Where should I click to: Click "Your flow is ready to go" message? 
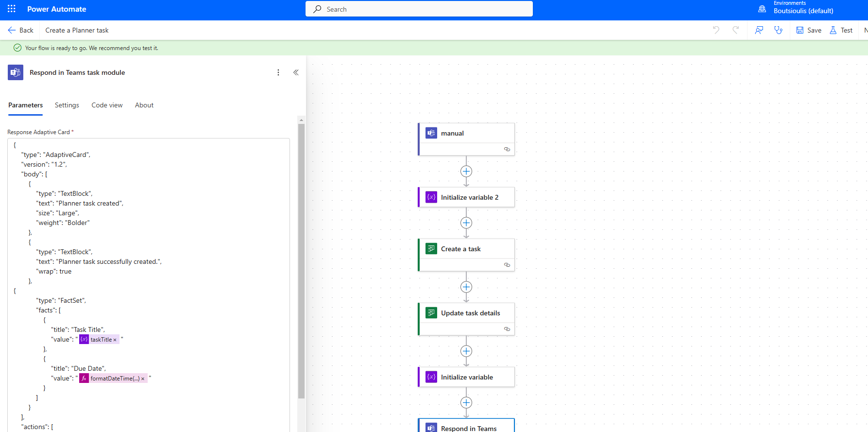[91, 48]
